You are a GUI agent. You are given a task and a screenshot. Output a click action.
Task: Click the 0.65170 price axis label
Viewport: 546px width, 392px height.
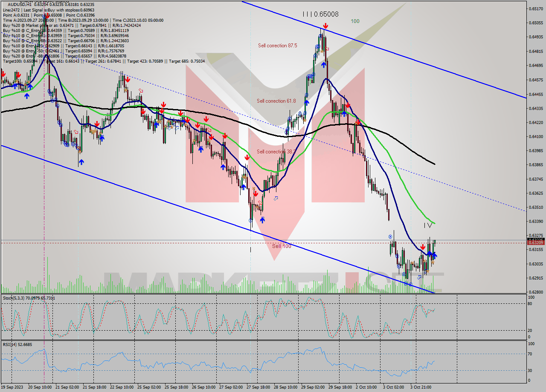coord(537,9)
